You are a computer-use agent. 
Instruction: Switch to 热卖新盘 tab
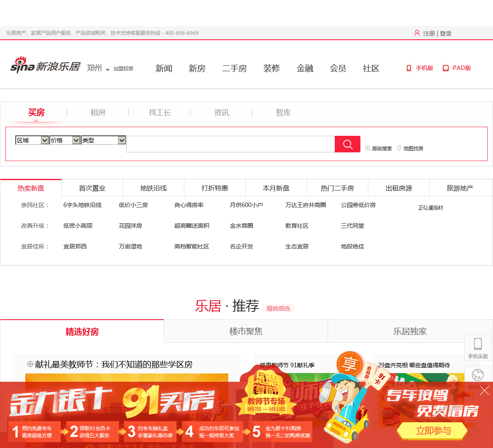31,188
